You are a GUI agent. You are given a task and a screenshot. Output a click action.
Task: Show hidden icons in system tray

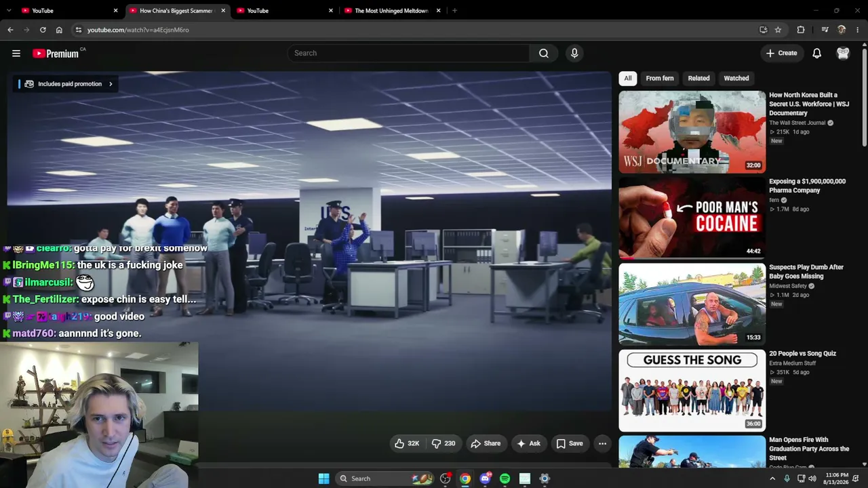click(772, 479)
